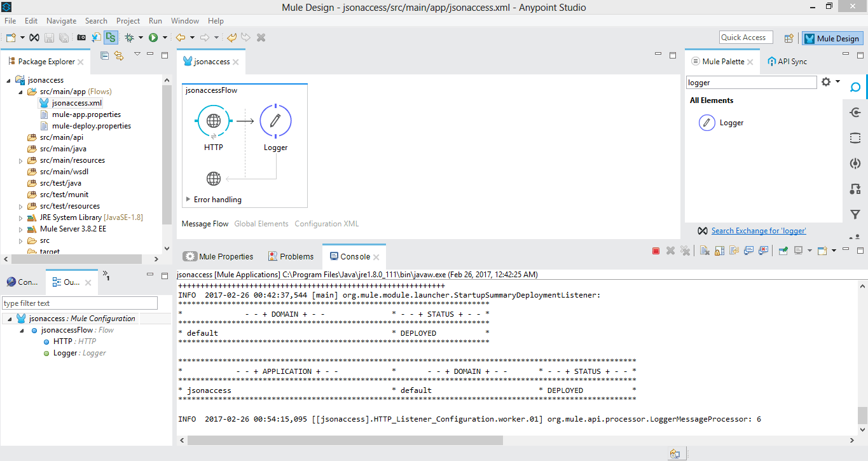Image resolution: width=868 pixels, height=461 pixels.
Task: Select the HTTP listener on canvas
Action: tap(214, 121)
